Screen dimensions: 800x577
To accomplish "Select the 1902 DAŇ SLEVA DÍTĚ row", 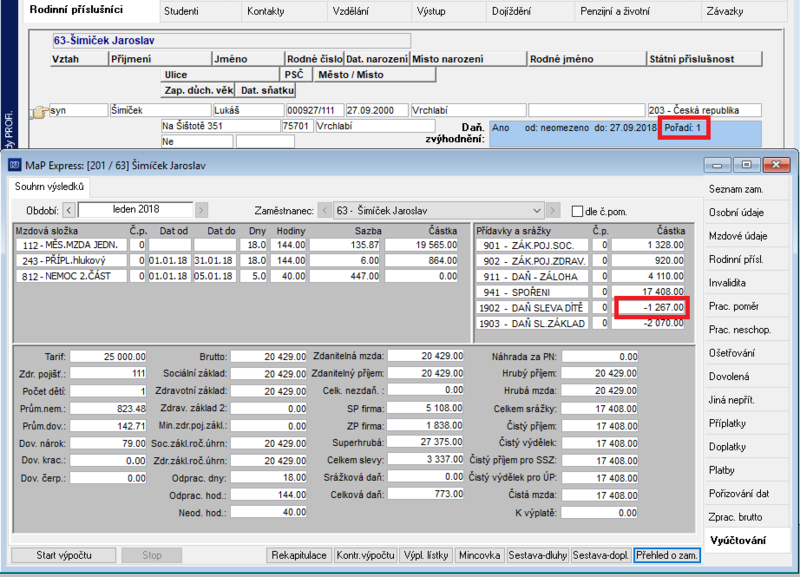I will 580,308.
